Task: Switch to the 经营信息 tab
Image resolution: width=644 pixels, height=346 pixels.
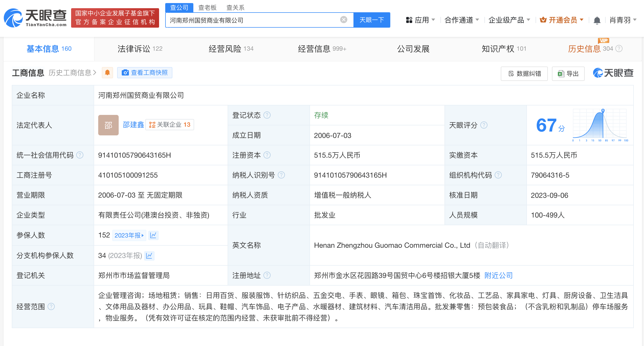Action: coord(322,49)
